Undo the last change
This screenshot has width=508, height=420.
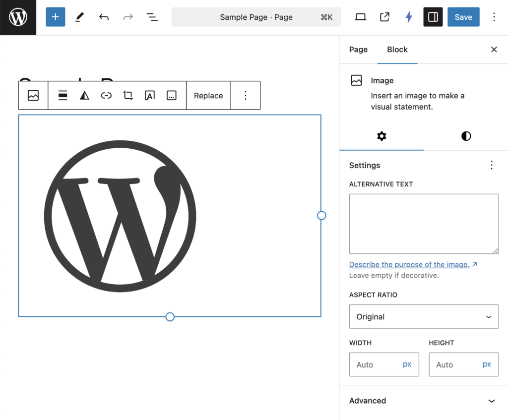click(104, 17)
